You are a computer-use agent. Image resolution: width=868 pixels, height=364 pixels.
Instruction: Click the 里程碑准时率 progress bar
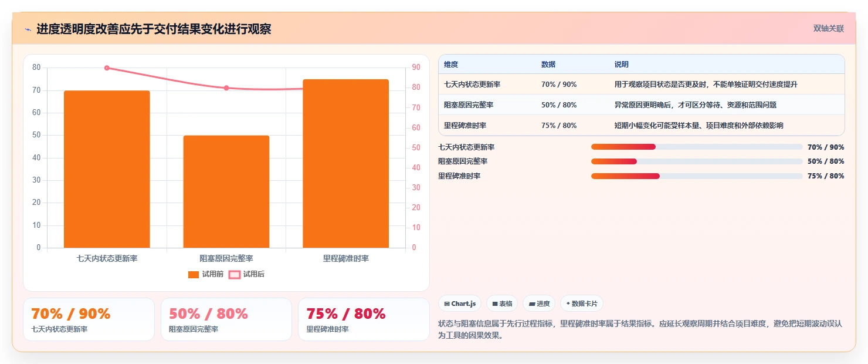pyautogui.click(x=697, y=176)
